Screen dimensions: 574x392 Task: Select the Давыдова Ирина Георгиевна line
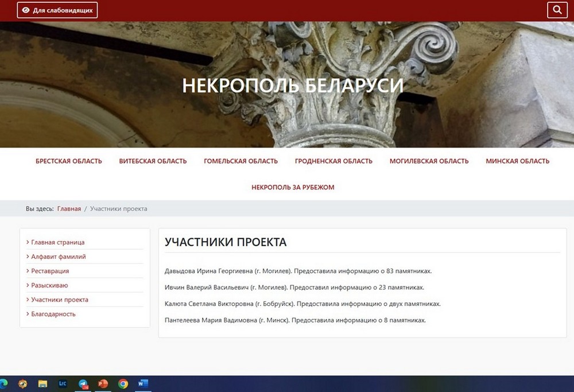tap(298, 271)
